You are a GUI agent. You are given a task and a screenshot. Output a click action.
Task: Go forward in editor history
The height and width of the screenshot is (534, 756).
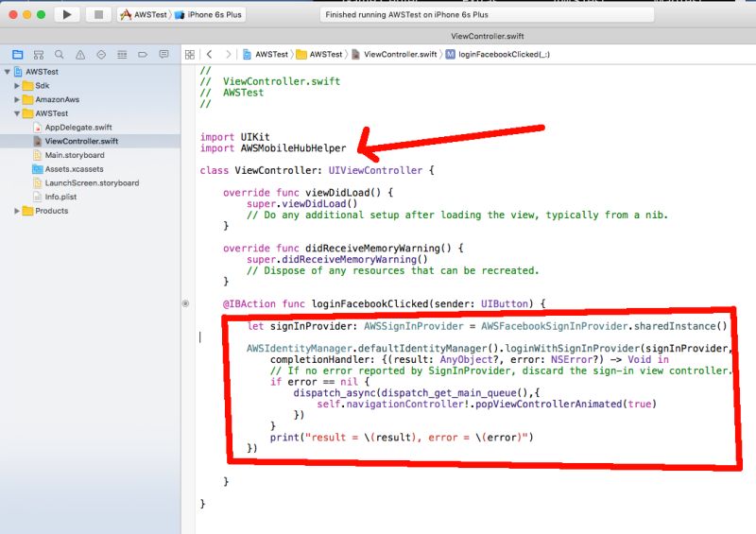point(228,55)
